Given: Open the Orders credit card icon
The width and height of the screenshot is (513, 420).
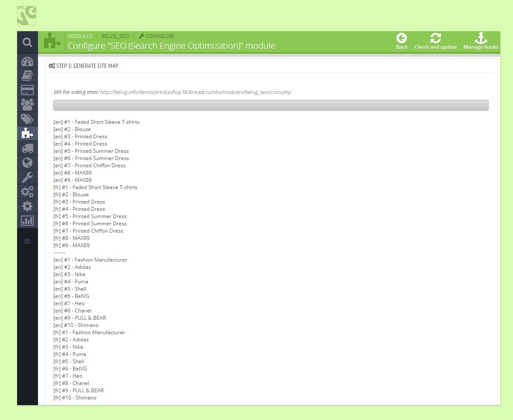Looking at the screenshot, I should (27, 90).
